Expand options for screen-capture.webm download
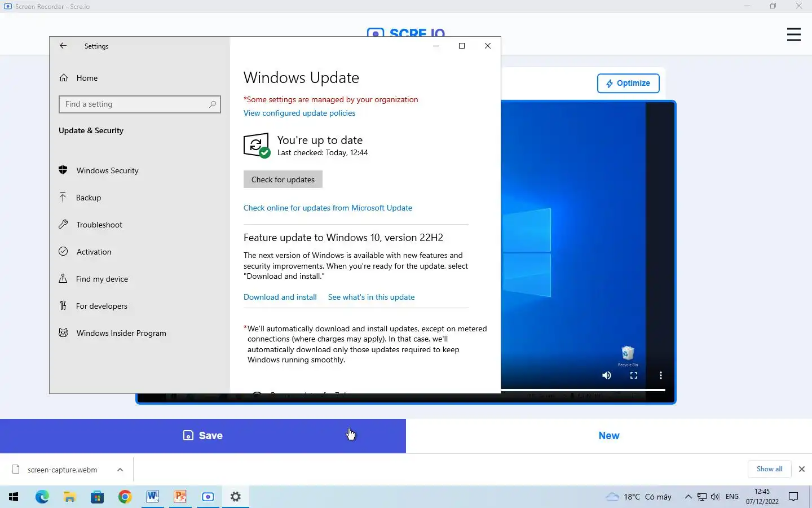812x508 pixels. click(120, 470)
